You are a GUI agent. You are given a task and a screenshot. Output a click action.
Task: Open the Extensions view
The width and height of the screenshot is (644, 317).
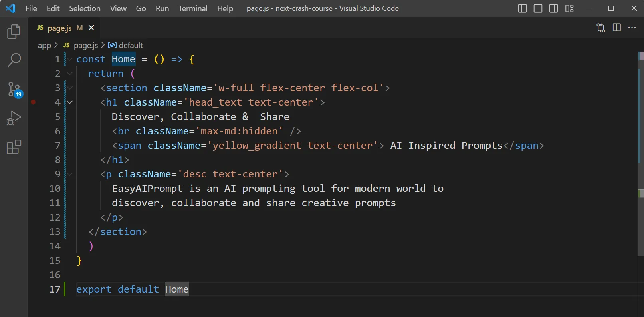tap(14, 147)
